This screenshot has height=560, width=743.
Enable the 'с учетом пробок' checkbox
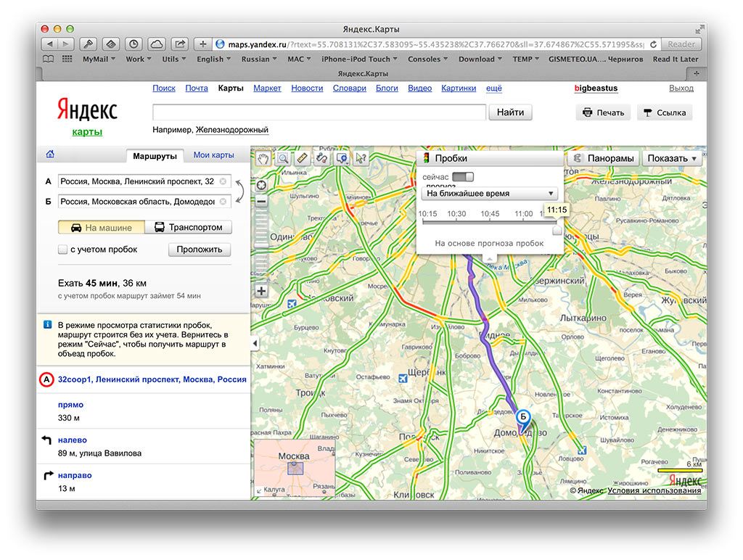[x=63, y=250]
